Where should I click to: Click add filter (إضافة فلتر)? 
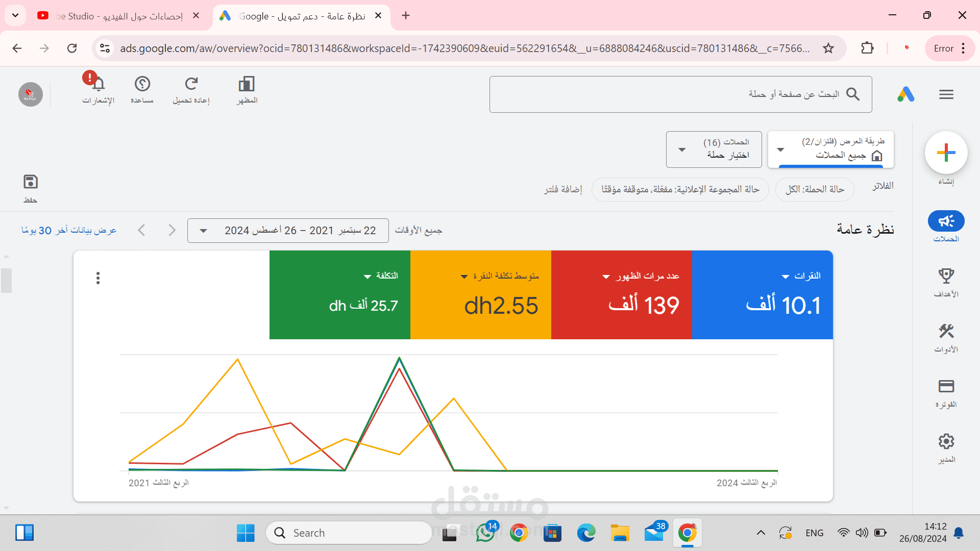click(563, 189)
